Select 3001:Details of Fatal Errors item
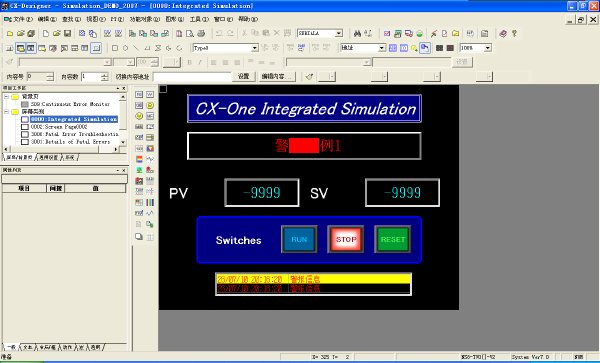Viewport: 600px width, 363px height. click(70, 142)
